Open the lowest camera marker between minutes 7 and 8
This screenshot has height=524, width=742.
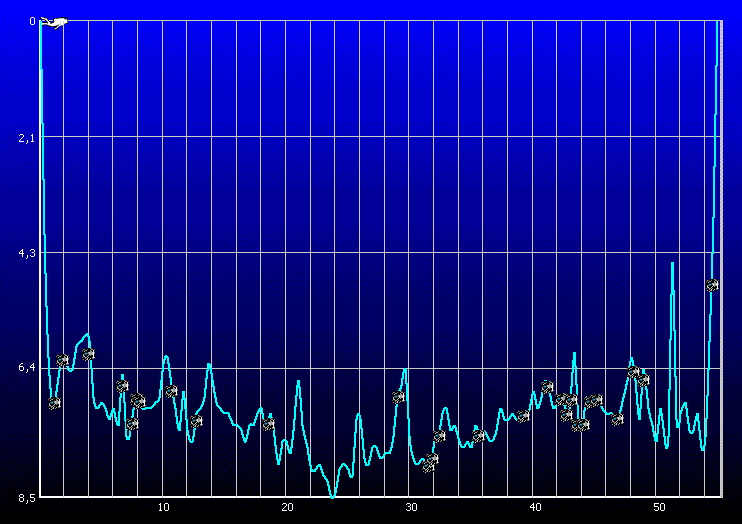pyautogui.click(x=132, y=424)
